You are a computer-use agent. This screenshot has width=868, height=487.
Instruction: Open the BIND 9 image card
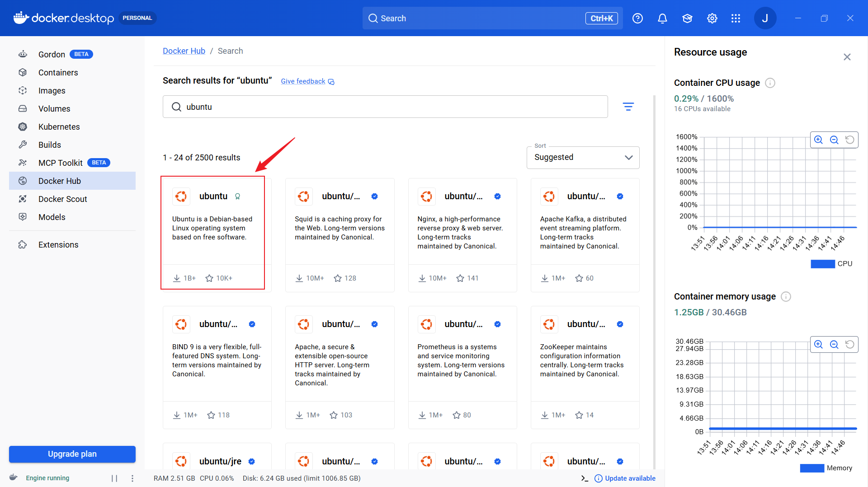217,367
